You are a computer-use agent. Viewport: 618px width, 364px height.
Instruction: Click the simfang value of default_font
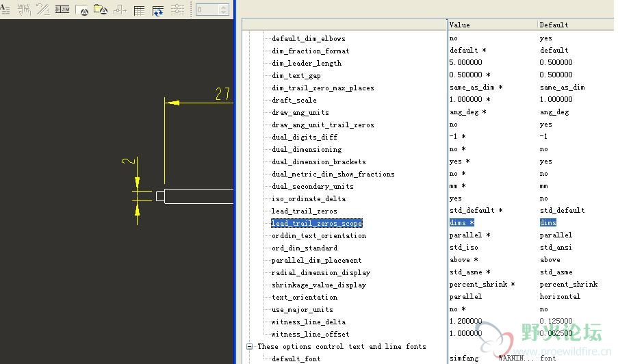point(464,358)
